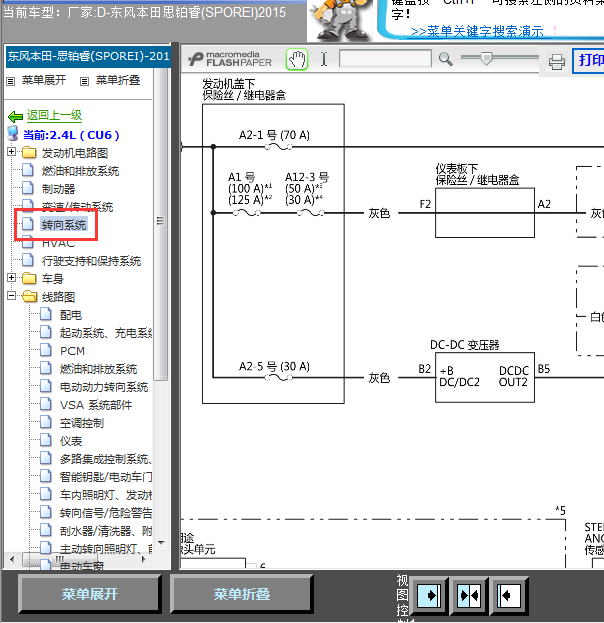Screen dimensions: 604x623
Task: Click the inward-arrows view control button
Action: 469,596
